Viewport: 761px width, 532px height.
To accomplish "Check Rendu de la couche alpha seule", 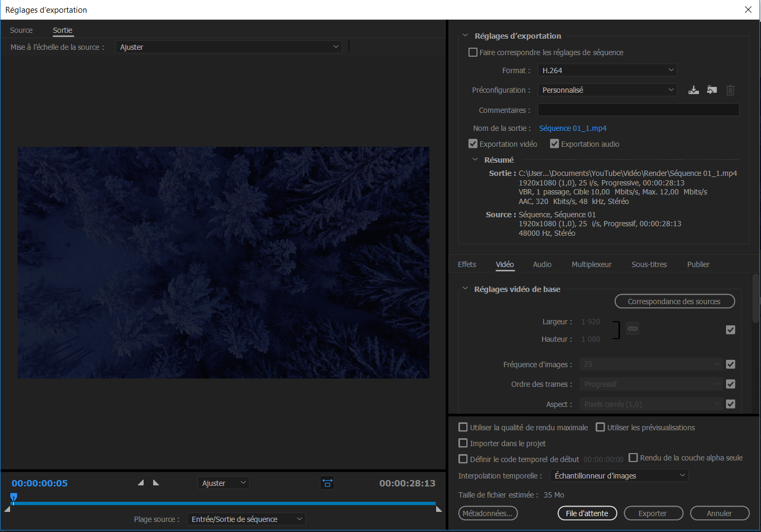I will tap(633, 457).
